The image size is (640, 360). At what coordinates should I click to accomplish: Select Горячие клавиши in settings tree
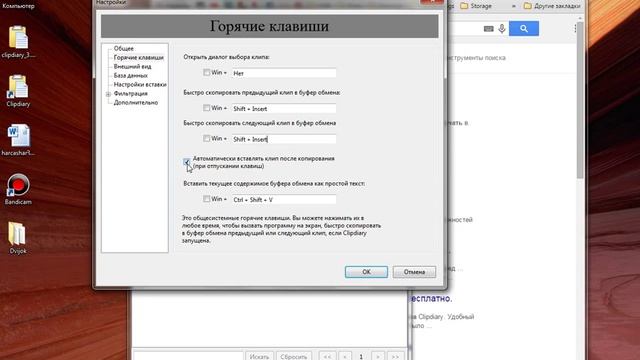138,58
